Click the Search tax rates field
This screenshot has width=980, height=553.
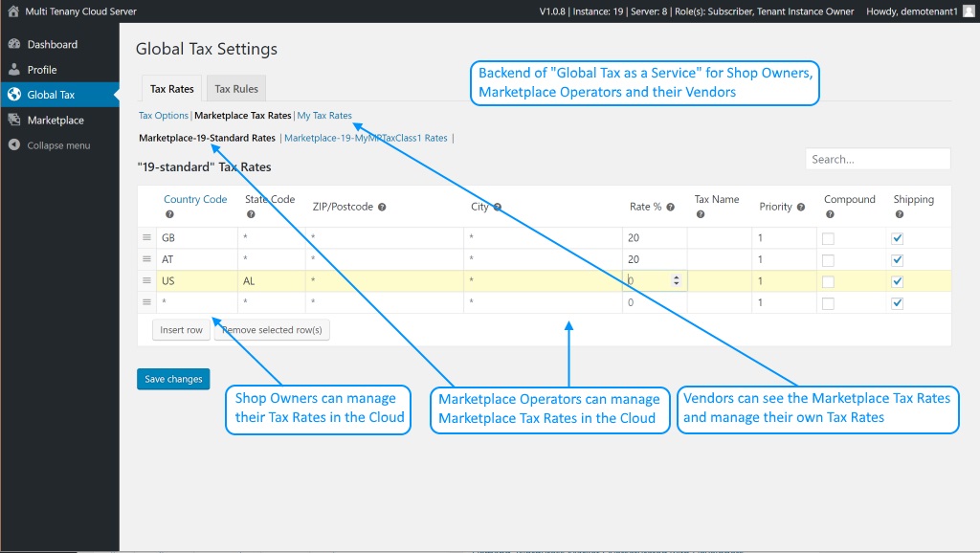coord(878,160)
